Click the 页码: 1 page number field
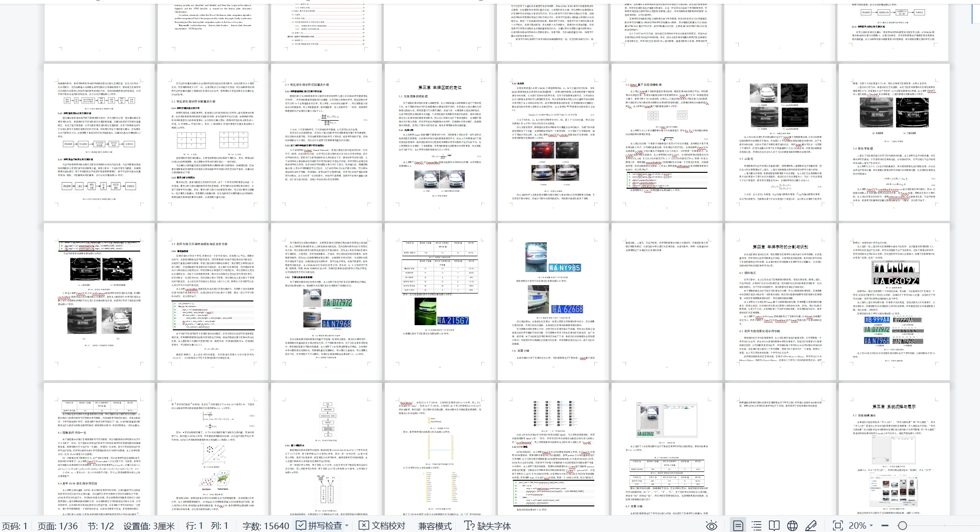 point(15,526)
